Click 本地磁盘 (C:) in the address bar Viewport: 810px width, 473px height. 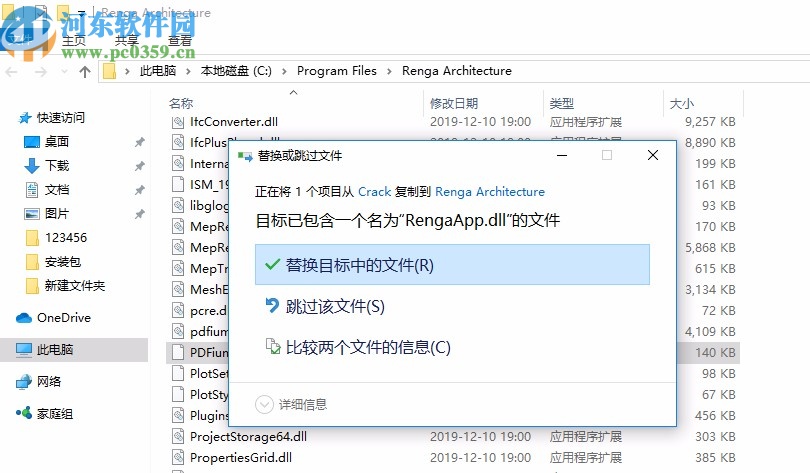coord(236,71)
